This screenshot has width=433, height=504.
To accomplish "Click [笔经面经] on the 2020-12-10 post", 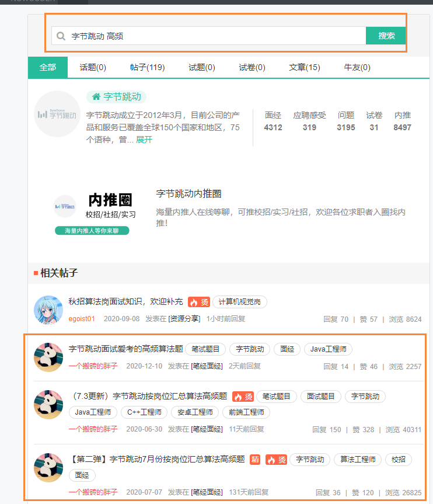I will (207, 366).
